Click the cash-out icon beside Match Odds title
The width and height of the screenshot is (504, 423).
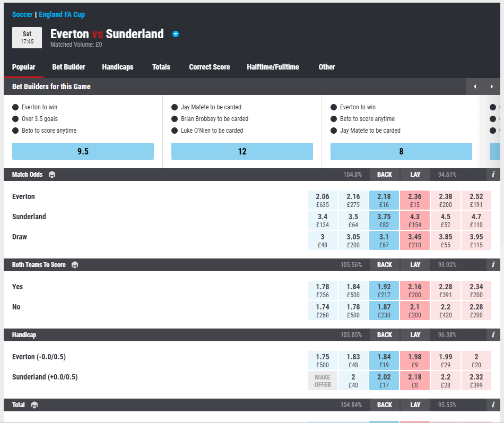click(x=51, y=174)
